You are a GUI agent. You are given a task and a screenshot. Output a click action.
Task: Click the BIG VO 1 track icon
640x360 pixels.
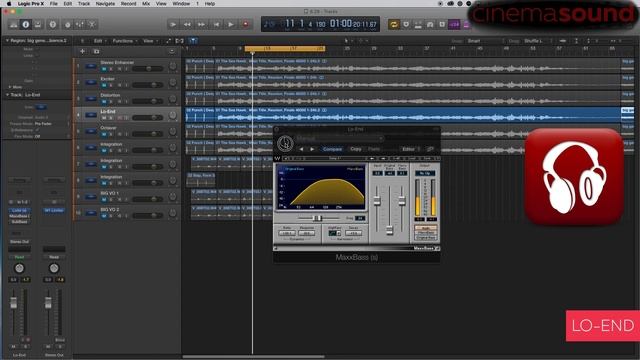coord(91,197)
